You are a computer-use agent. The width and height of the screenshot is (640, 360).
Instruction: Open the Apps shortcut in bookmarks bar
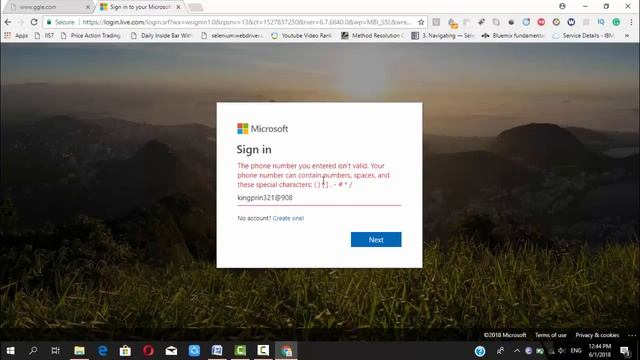pos(16,36)
